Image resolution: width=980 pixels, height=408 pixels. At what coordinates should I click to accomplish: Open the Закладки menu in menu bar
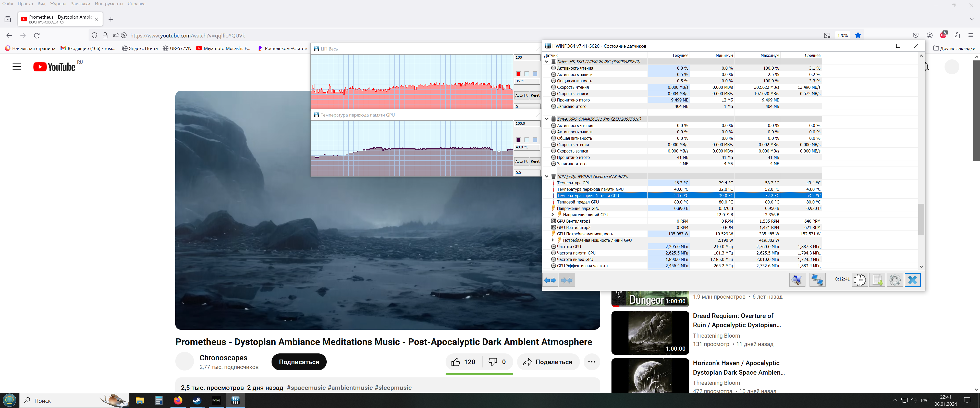pos(80,4)
